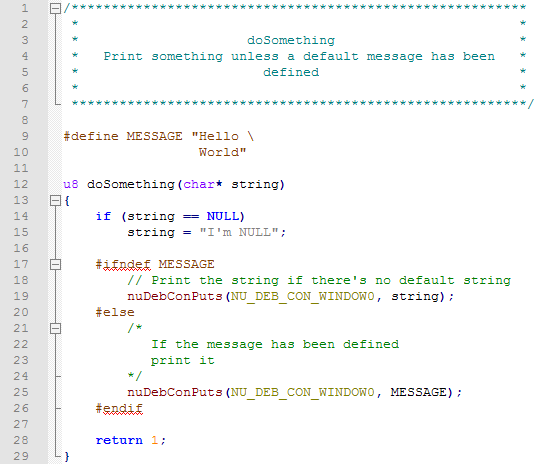Click the MESSAGE macro name on line 9
The image size is (541, 464).
(155, 136)
